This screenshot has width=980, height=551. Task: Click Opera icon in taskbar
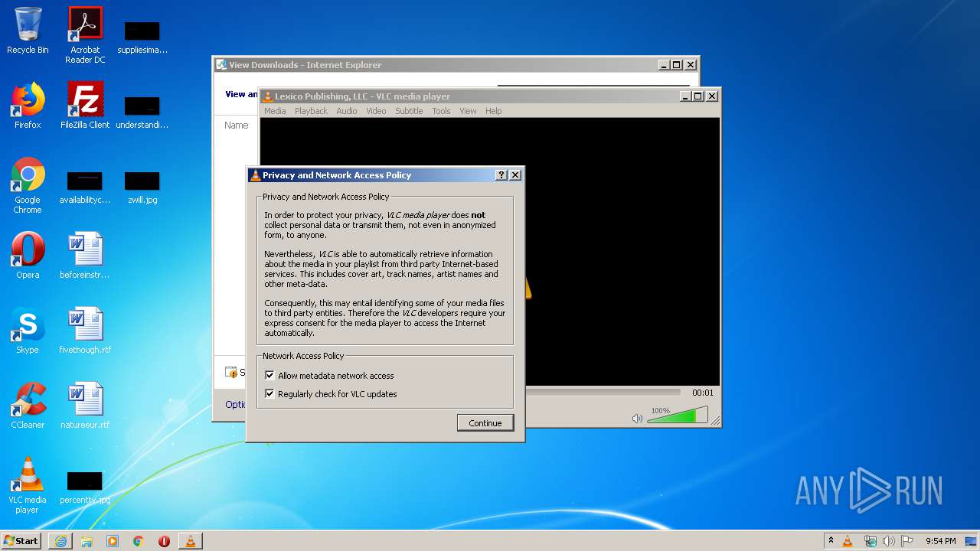tap(164, 541)
